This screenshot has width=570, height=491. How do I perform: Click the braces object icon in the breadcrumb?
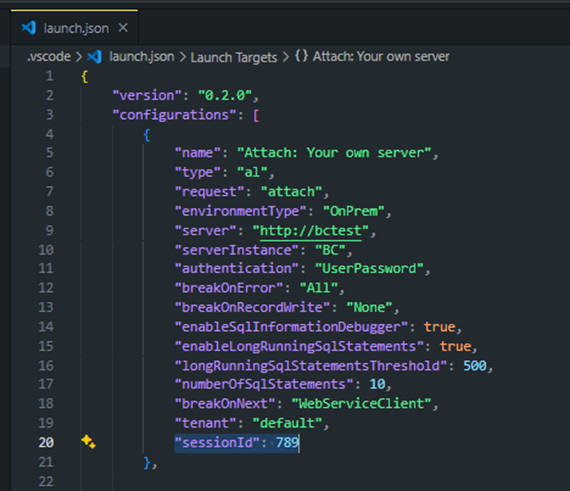[x=301, y=56]
